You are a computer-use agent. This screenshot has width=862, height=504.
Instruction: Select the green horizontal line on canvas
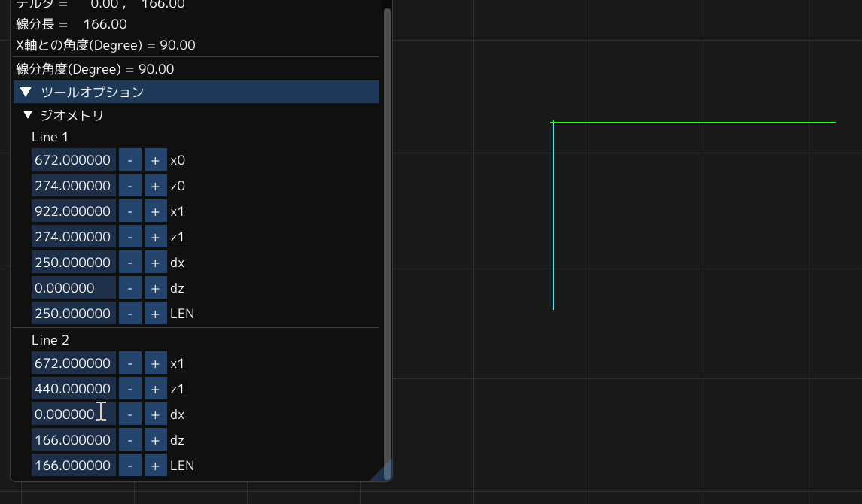coord(694,123)
